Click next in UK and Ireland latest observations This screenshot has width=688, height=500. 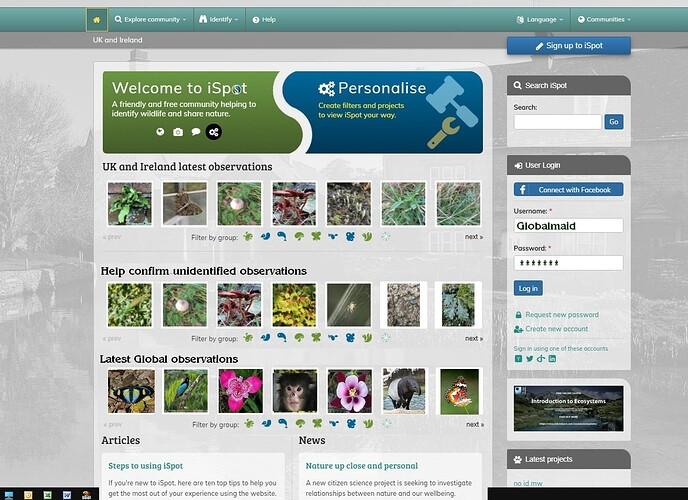click(474, 237)
